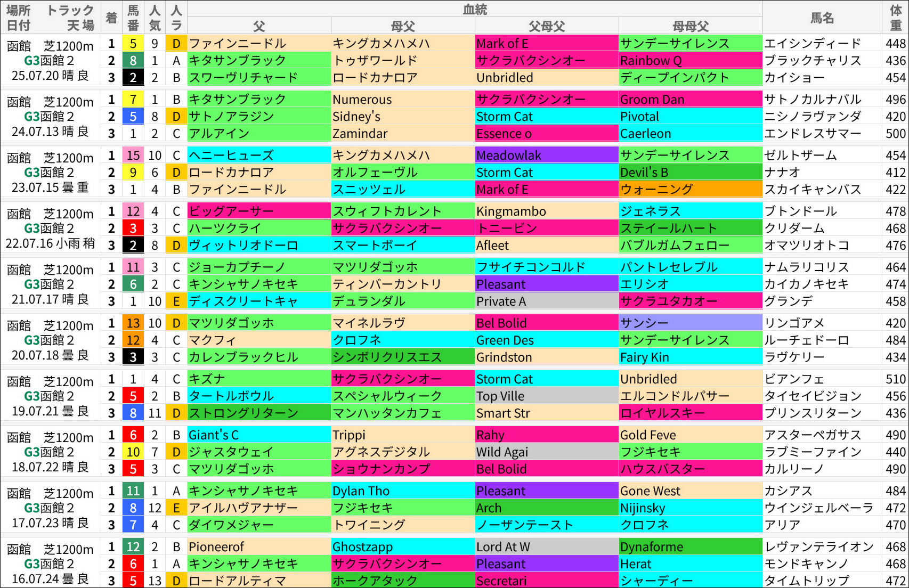Image resolution: width=909 pixels, height=588 pixels.
Task: Click the orange ウォーニング cell
Action: (x=691, y=189)
